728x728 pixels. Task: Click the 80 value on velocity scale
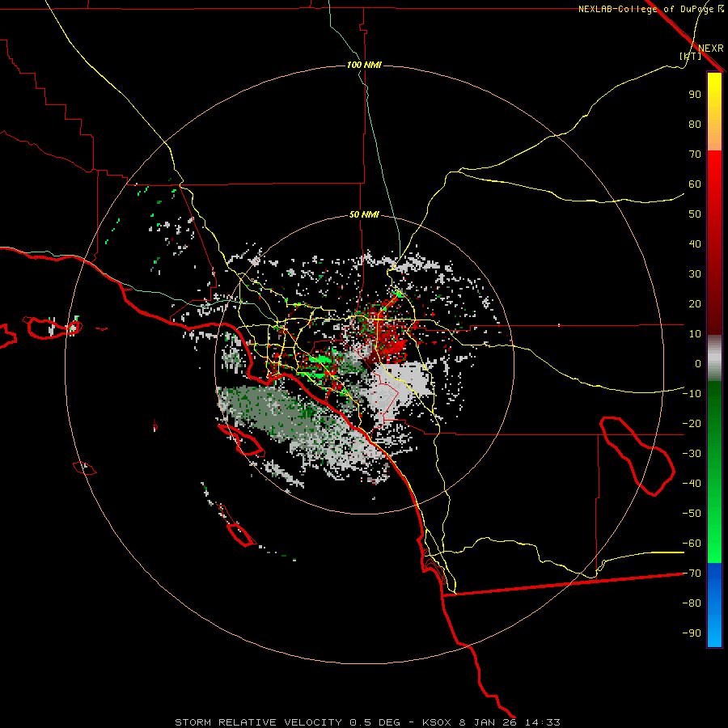[x=695, y=125]
